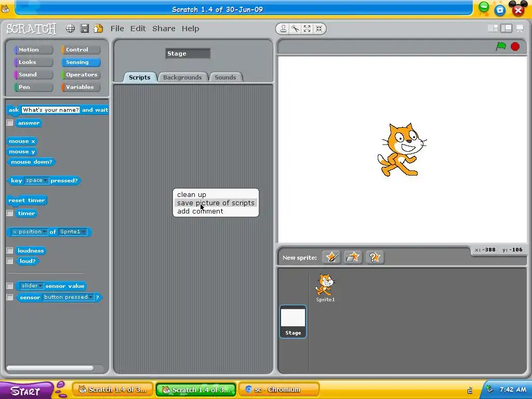Open the button pressed sensor dropdown
Image resolution: width=532 pixels, height=399 pixels.
[68, 297]
